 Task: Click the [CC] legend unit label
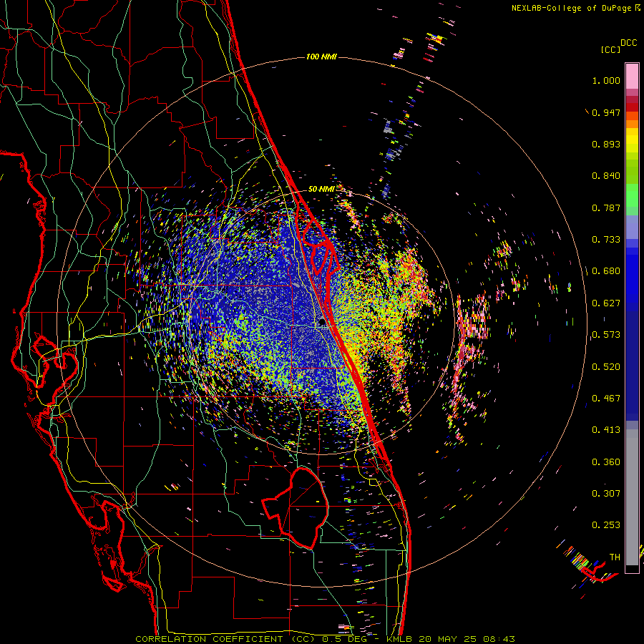(610, 49)
